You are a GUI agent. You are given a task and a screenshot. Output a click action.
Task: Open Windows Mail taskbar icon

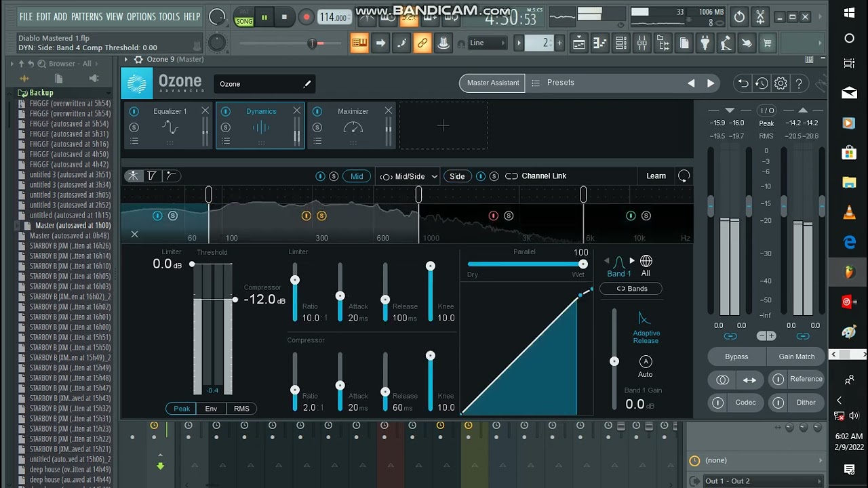point(849,93)
